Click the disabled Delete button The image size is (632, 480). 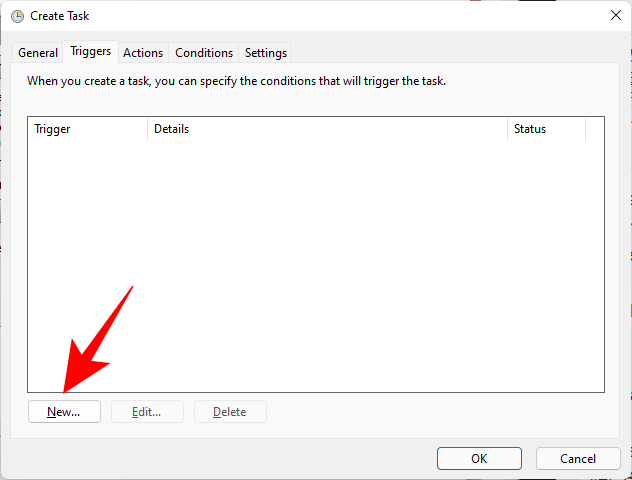[230, 411]
